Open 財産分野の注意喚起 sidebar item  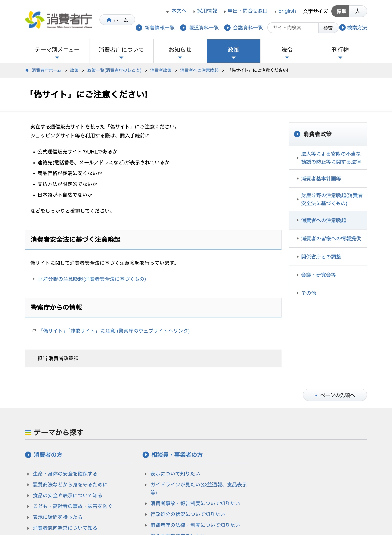point(328,200)
